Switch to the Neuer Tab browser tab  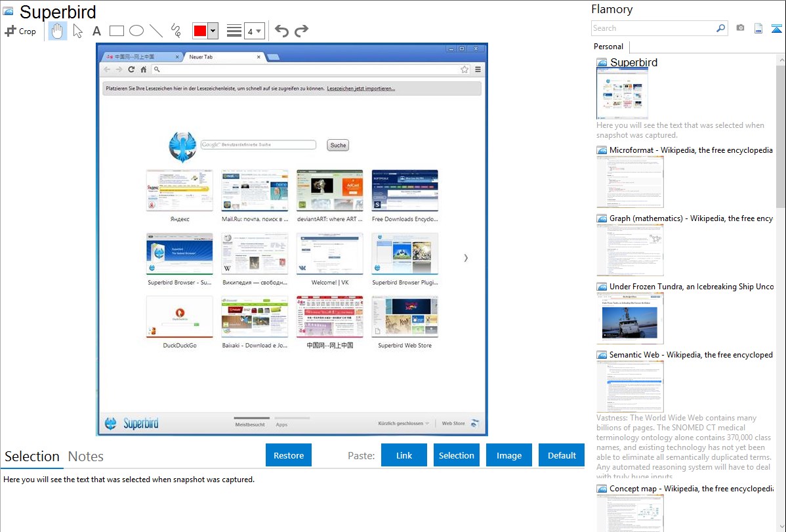(x=222, y=56)
